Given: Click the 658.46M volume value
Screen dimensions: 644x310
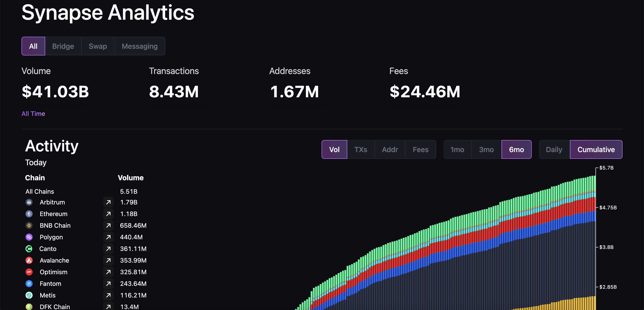Looking at the screenshot, I should click(133, 225).
